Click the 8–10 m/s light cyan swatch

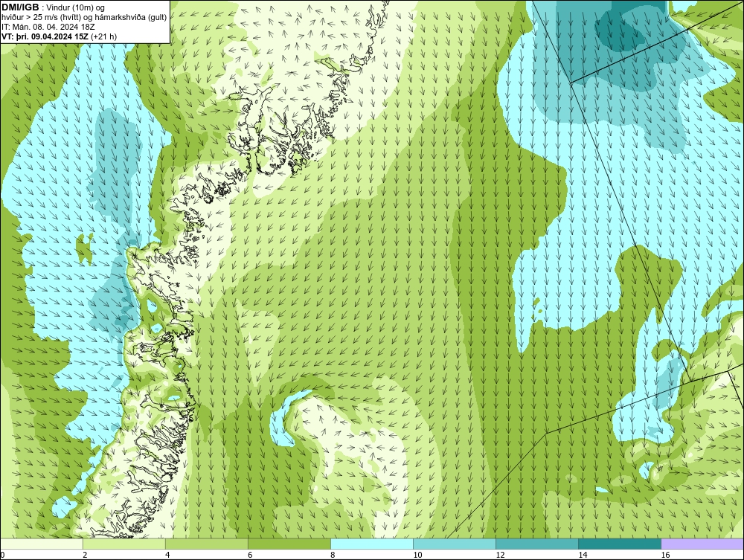[x=372, y=544]
